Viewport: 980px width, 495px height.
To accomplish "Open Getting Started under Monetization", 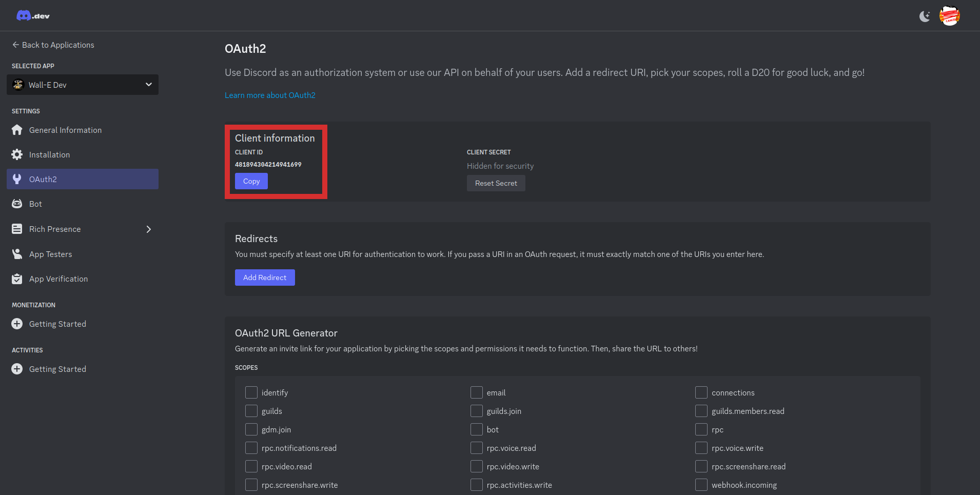I will [83, 324].
